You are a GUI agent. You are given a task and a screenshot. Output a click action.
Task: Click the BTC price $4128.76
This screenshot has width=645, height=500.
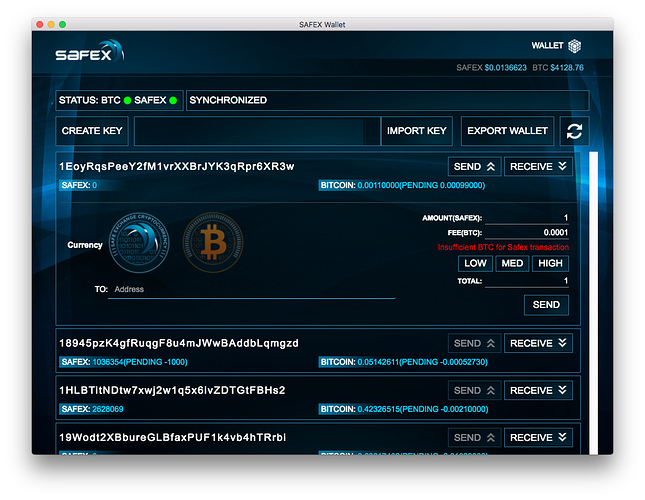pyautogui.click(x=567, y=68)
